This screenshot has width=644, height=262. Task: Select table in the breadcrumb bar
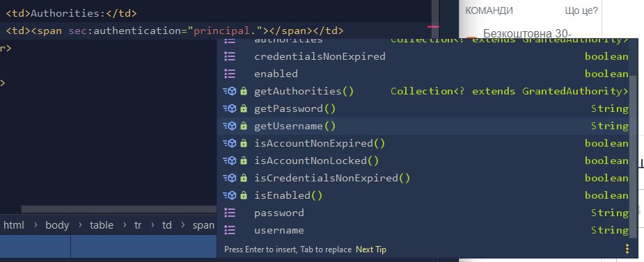tap(102, 225)
